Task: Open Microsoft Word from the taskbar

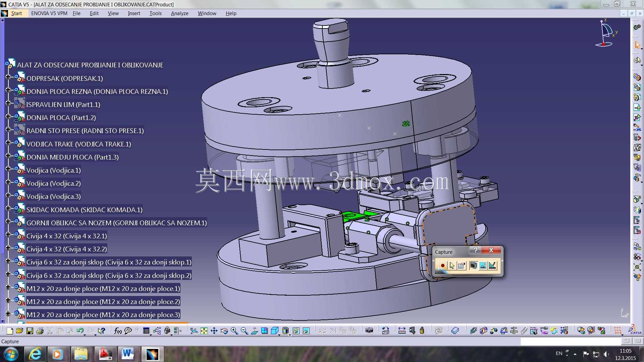Action: point(127,354)
